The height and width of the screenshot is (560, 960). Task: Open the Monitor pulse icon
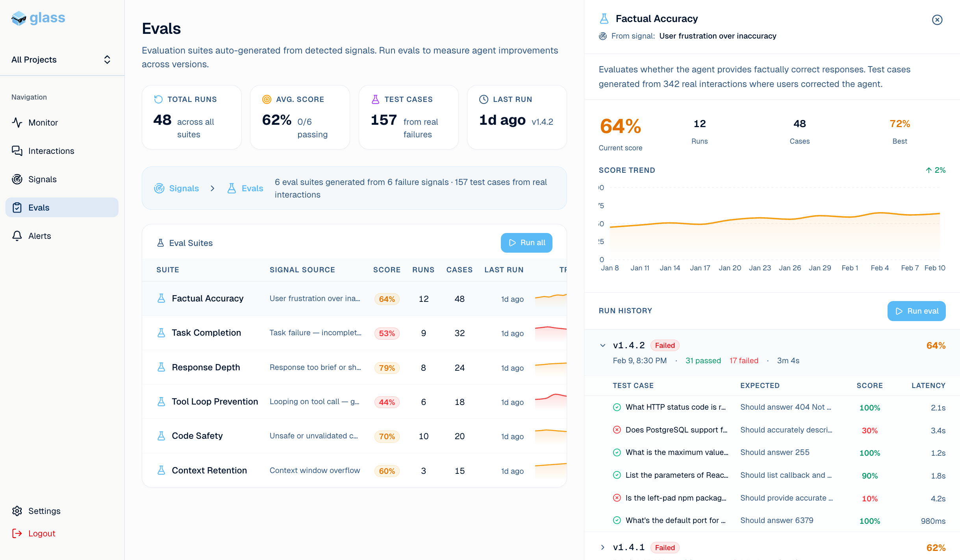point(17,122)
